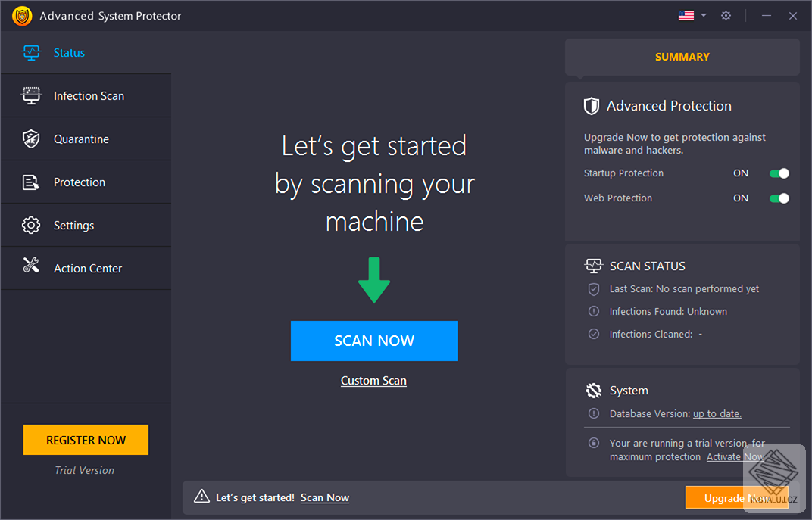Click the Scan Now link in bottom bar

(325, 497)
